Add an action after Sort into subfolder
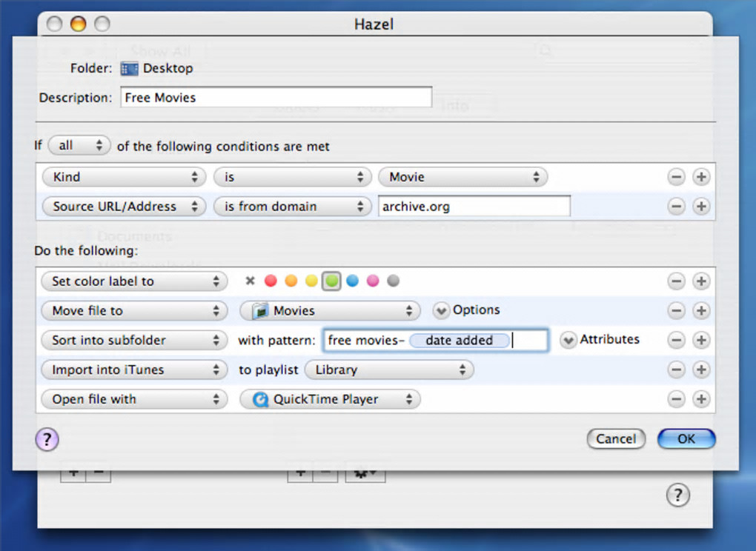Image resolution: width=756 pixels, height=551 pixels. (x=701, y=340)
